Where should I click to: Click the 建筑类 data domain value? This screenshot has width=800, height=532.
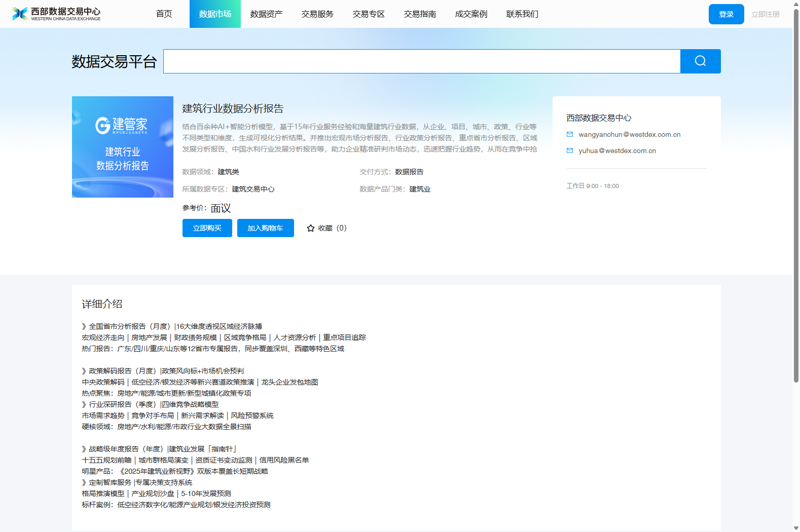[228, 172]
